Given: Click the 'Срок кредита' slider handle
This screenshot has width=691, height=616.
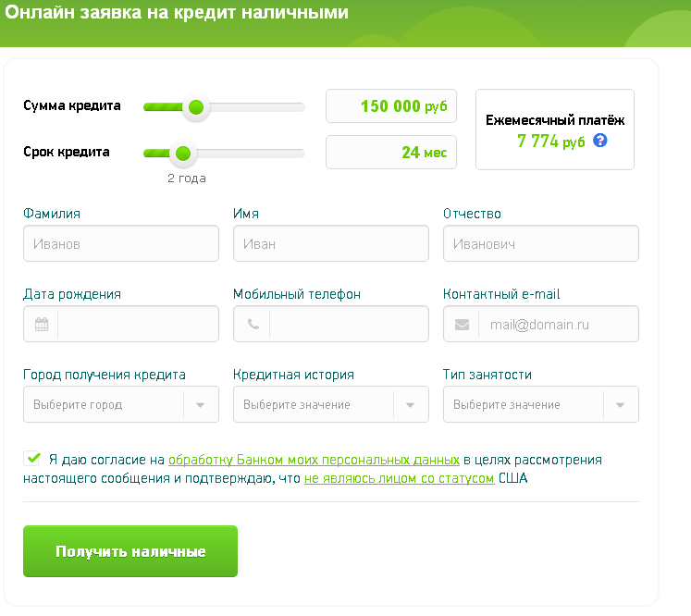Looking at the screenshot, I should (182, 153).
